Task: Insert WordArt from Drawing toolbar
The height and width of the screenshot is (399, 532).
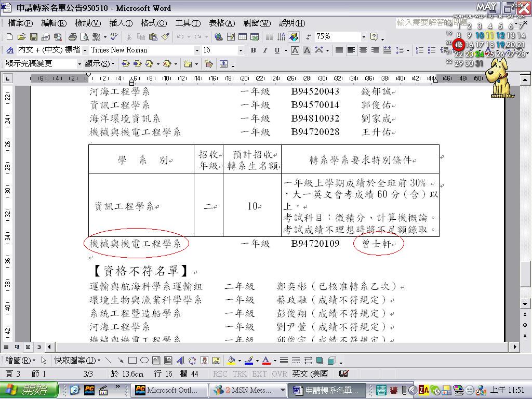Action: [180, 361]
